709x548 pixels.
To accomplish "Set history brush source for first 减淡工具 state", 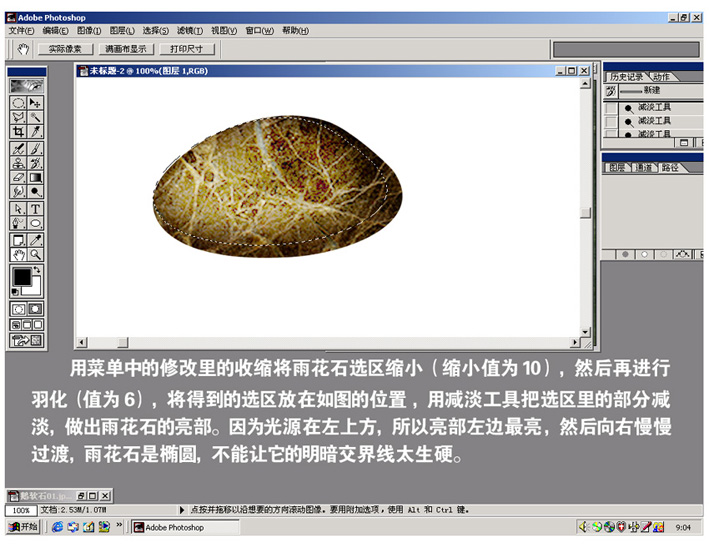I will tap(611, 108).
